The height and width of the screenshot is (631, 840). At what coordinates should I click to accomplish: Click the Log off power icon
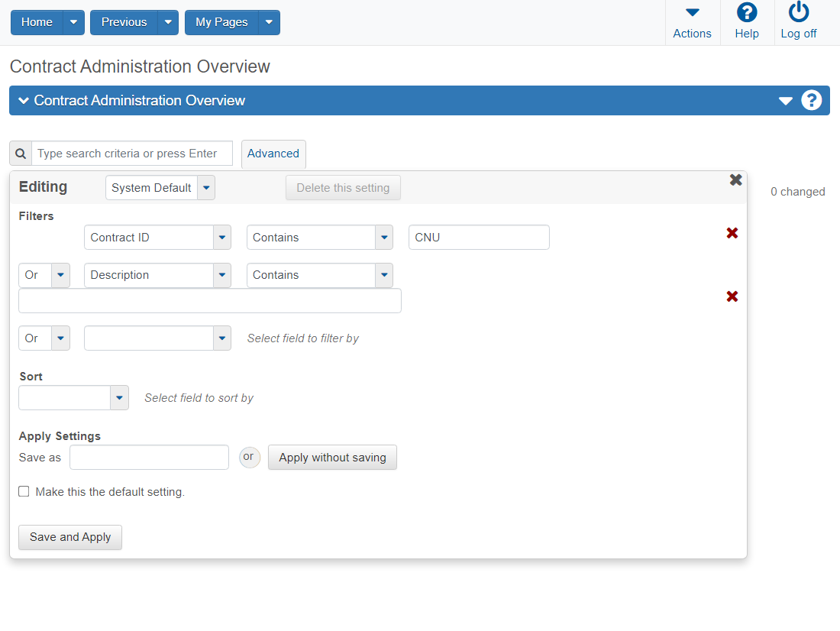coord(798,11)
